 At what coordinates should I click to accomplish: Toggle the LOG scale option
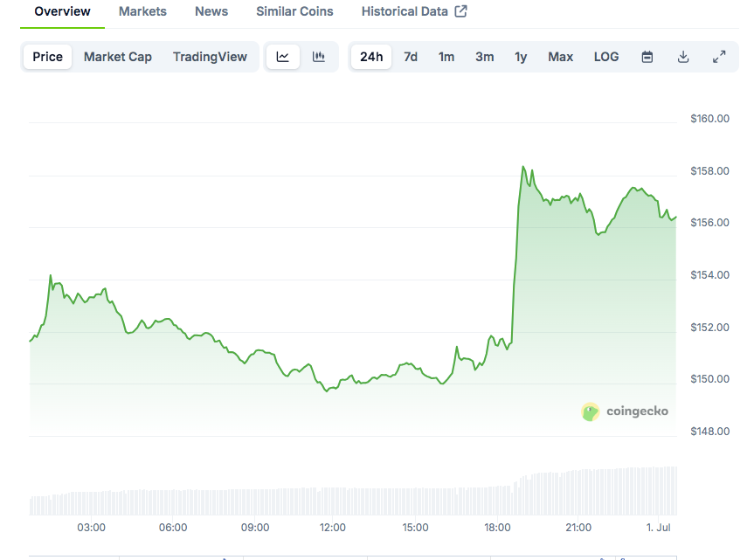[606, 57]
